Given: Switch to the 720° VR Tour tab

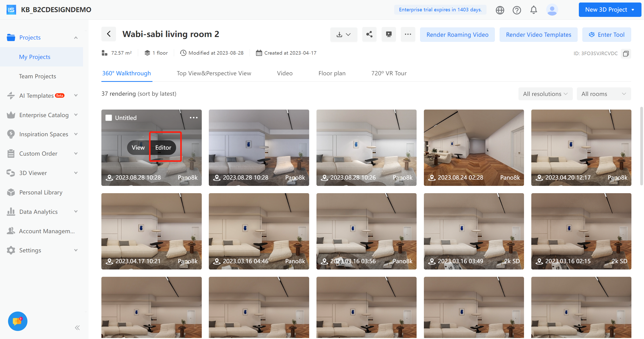Looking at the screenshot, I should point(389,73).
